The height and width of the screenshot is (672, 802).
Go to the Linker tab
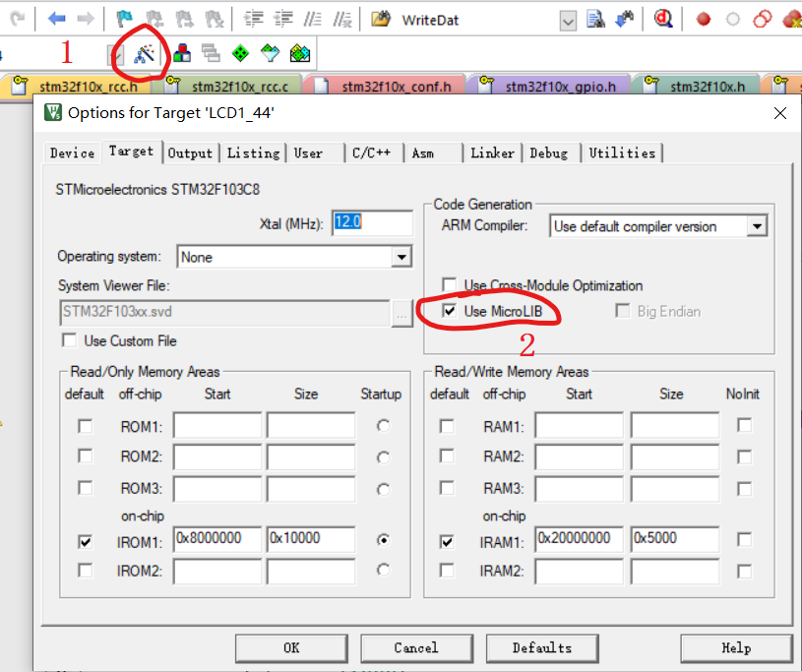point(492,153)
